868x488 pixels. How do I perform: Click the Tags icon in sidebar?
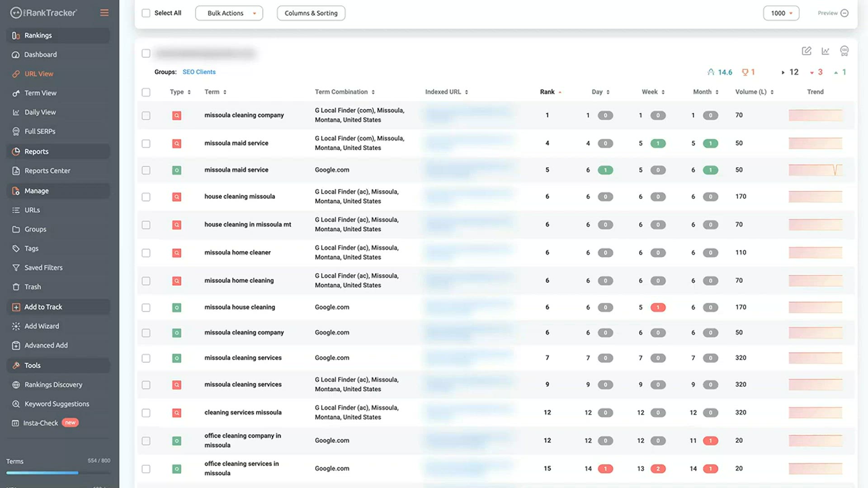point(16,249)
